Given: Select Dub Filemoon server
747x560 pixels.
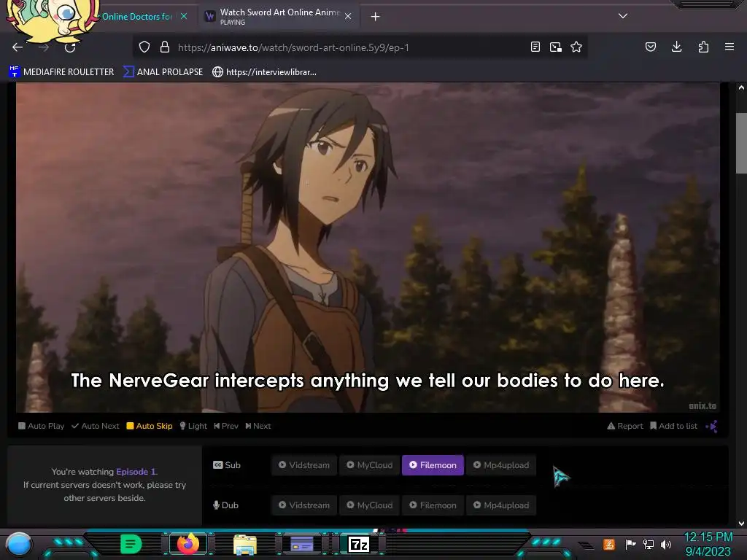Looking at the screenshot, I should [433, 505].
